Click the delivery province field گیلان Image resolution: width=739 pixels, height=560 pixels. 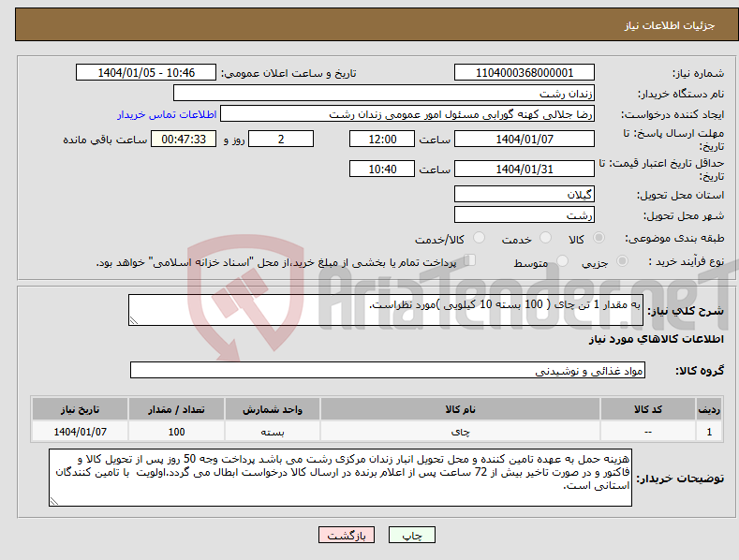(x=525, y=194)
